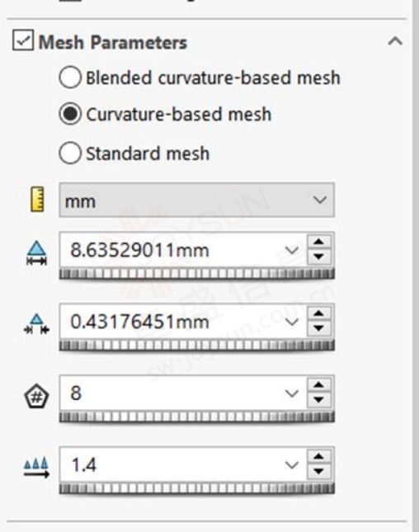Click the ruler unit icon

(x=37, y=200)
